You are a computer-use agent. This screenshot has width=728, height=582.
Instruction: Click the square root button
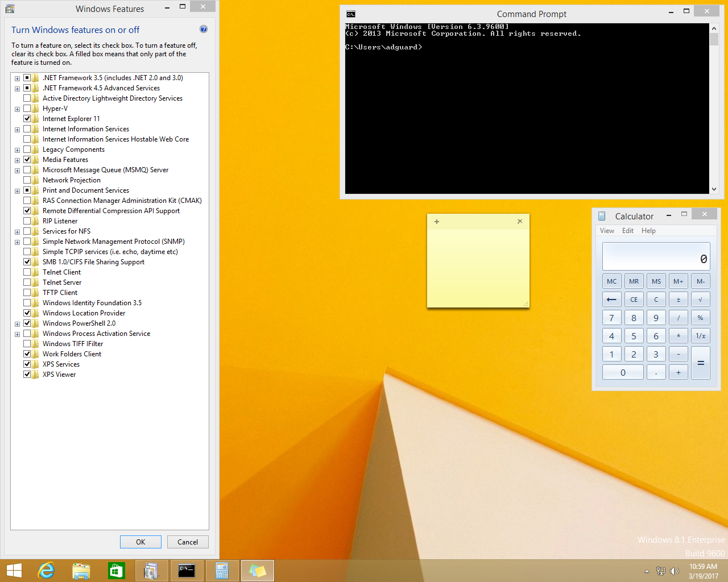tap(701, 300)
